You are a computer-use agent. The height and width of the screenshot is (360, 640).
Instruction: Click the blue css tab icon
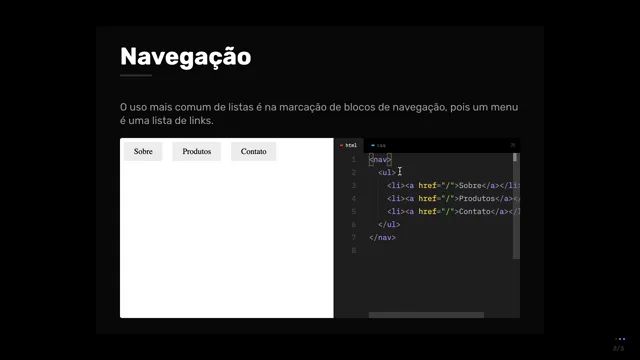coord(373,145)
